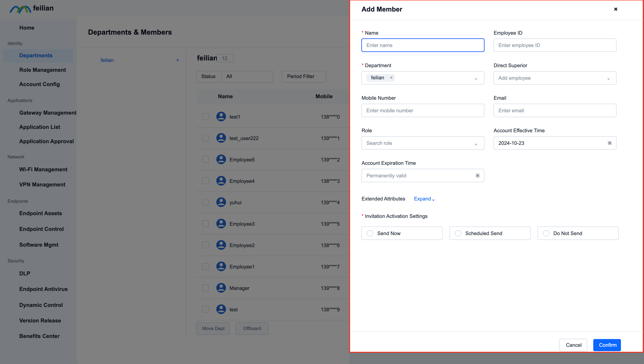Screen dimensions: 644x364
Task: Check the test_user222 row checkbox
Action: 205,138
